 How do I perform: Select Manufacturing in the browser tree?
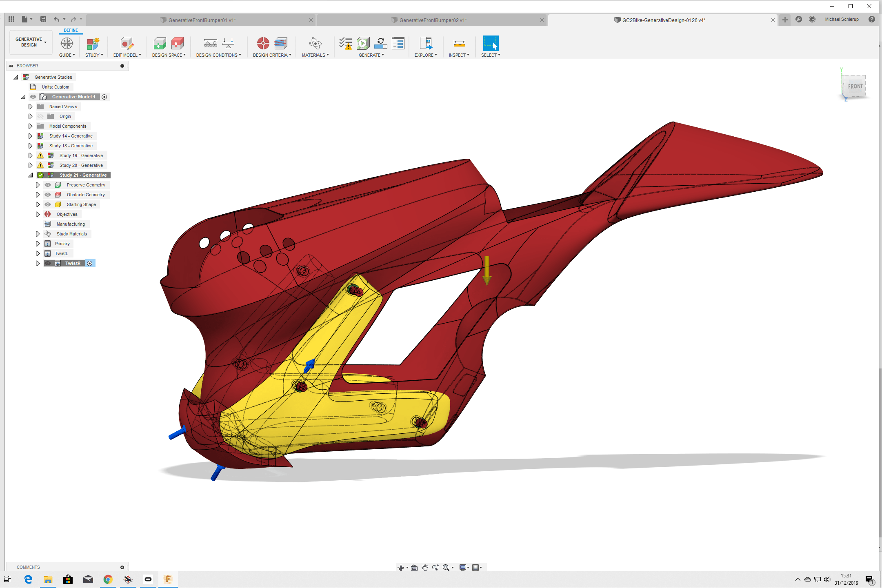click(x=71, y=224)
